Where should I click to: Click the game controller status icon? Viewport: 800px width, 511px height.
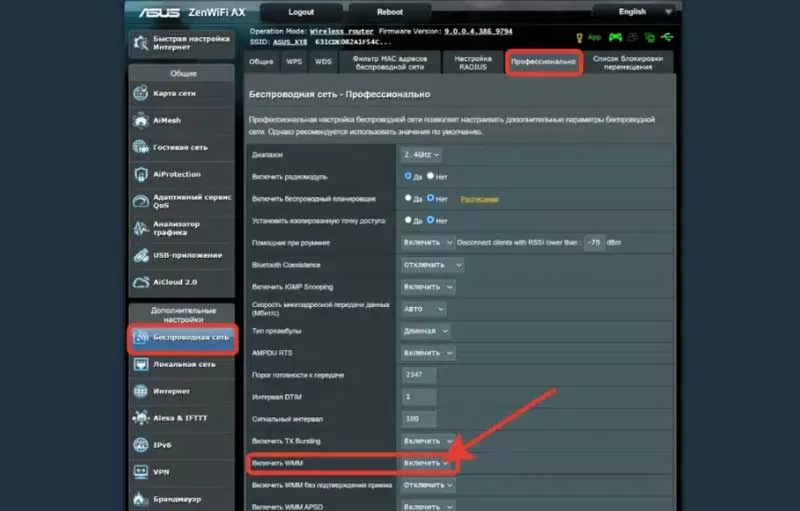615,37
